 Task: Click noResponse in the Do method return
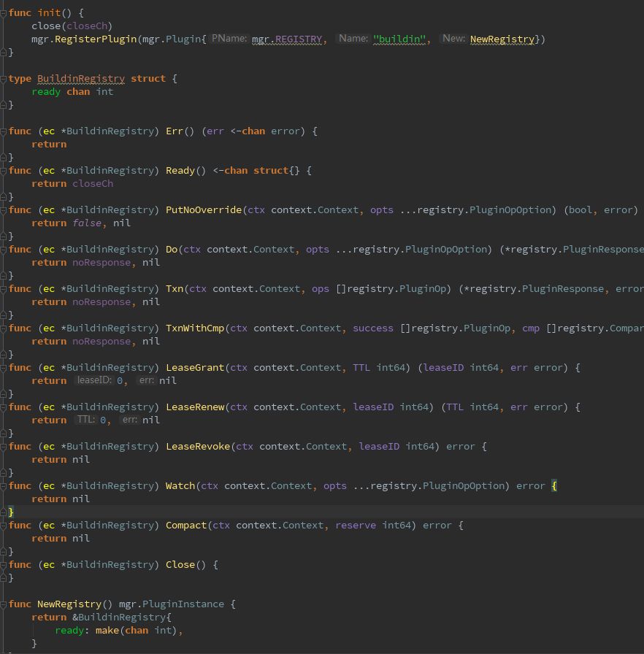coord(101,263)
